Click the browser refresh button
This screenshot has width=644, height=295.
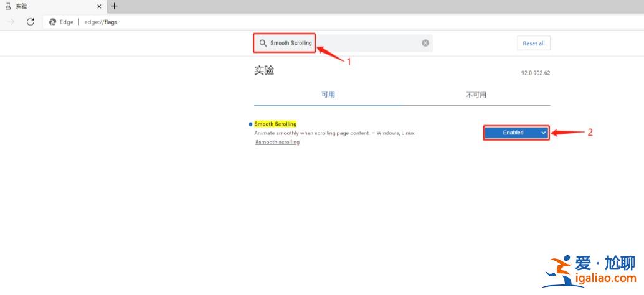pyautogui.click(x=30, y=22)
